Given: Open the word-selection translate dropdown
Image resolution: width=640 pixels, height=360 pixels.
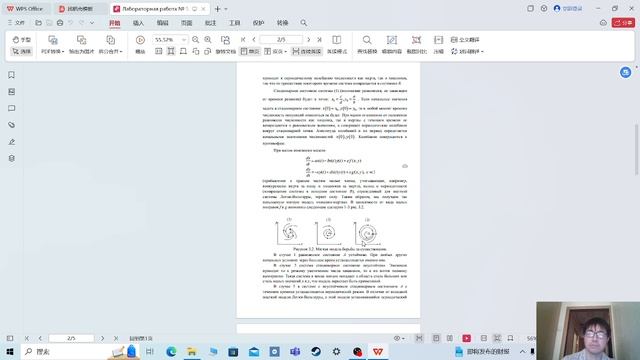Looking at the screenshot, I should (x=467, y=51).
